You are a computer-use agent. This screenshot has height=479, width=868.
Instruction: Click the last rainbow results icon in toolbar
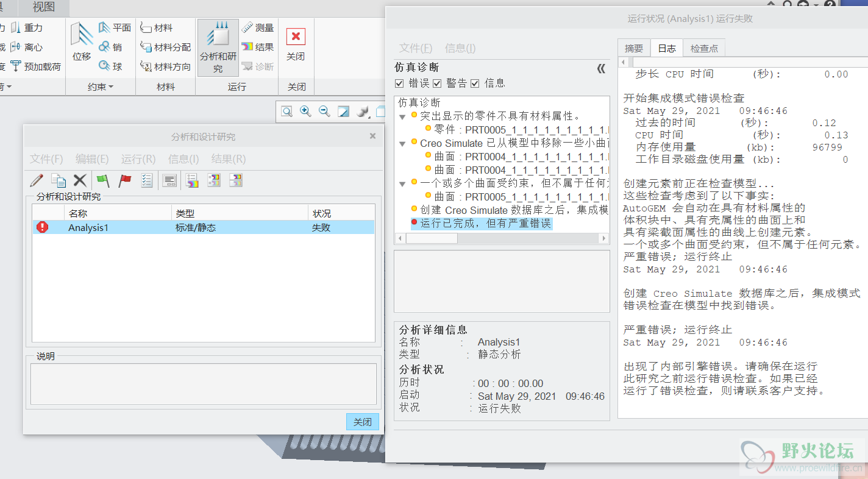tap(236, 180)
